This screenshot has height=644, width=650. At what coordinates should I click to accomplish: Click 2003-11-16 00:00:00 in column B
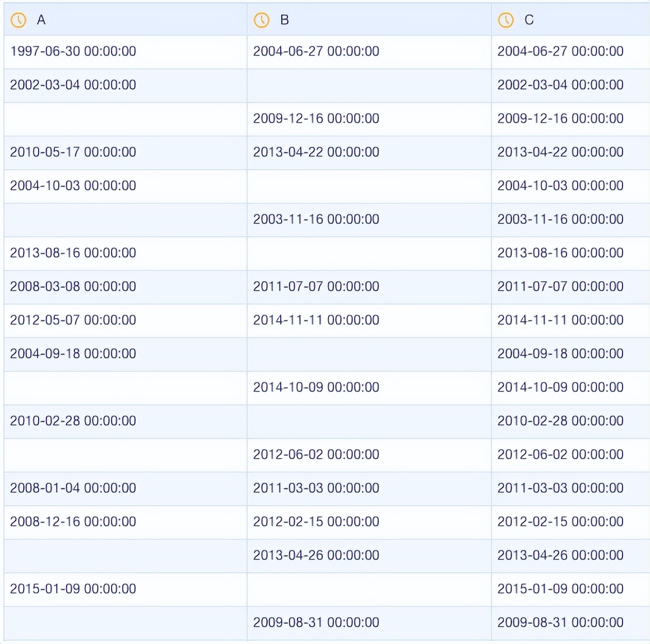click(316, 219)
